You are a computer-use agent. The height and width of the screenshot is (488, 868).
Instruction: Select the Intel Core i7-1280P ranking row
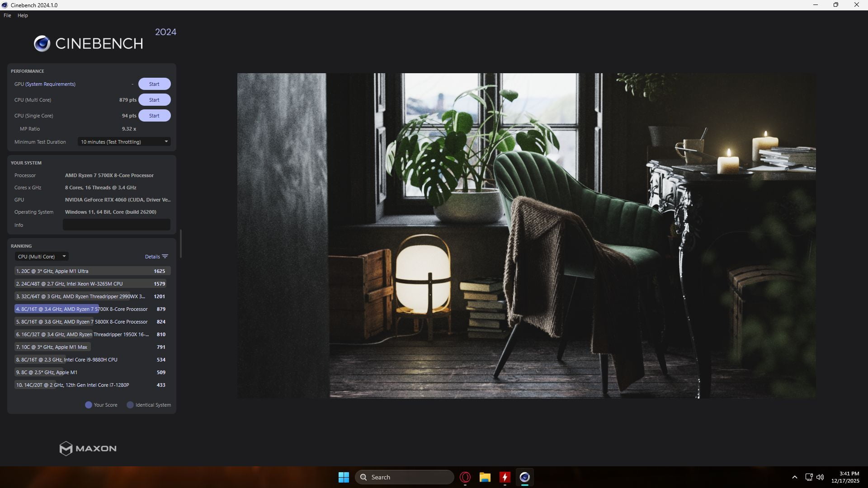point(92,385)
